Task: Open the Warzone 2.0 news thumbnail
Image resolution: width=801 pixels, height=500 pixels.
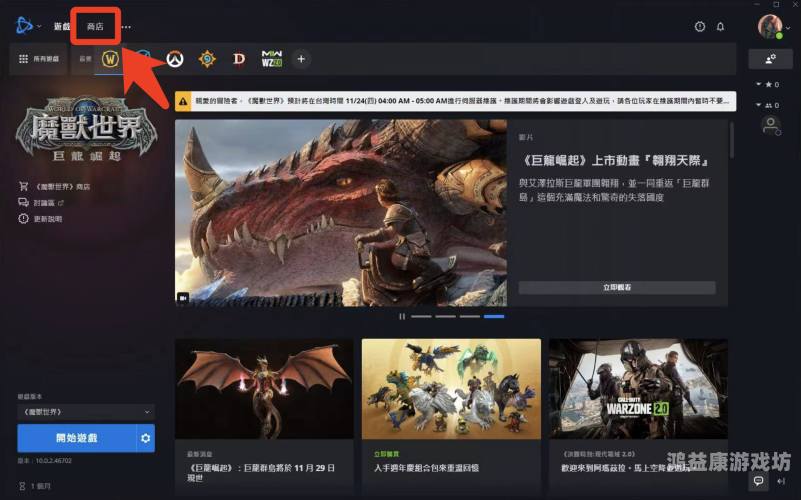Action: tap(638, 389)
